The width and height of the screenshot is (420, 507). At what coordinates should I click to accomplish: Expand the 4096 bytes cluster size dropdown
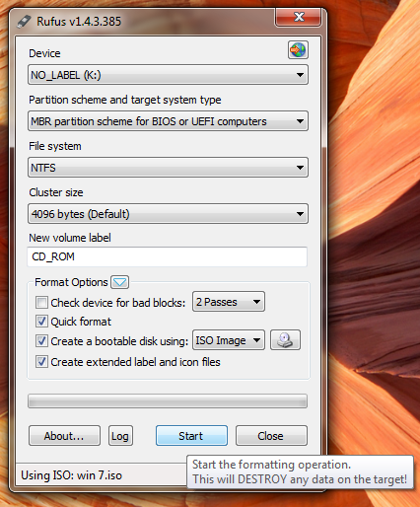(168, 214)
